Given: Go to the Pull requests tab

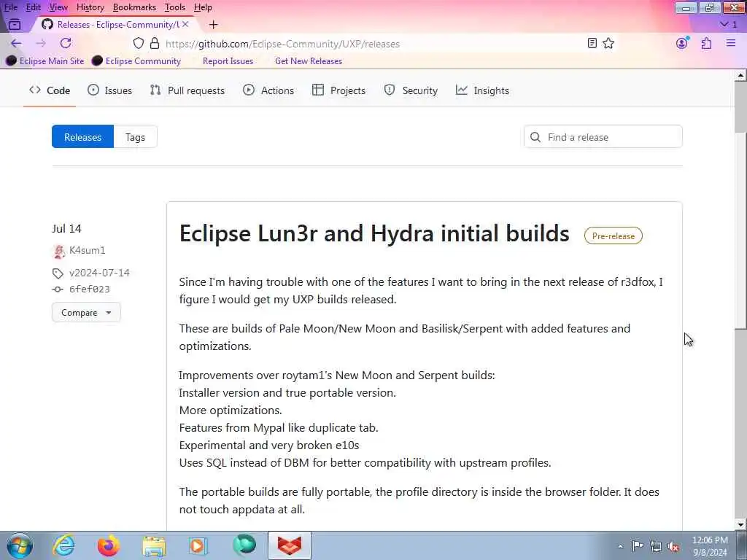Looking at the screenshot, I should point(187,90).
